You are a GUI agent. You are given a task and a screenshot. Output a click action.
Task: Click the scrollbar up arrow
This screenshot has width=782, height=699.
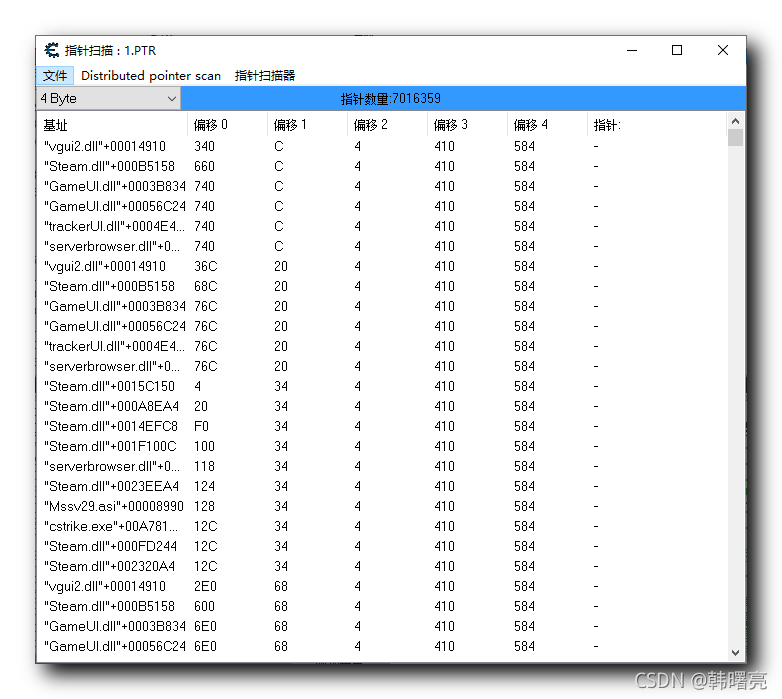[x=735, y=121]
